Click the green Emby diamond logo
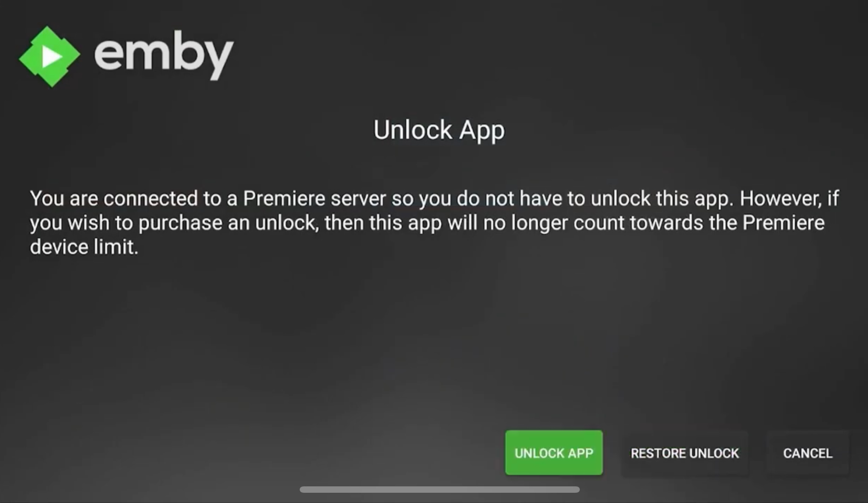The image size is (868, 503). [x=49, y=56]
